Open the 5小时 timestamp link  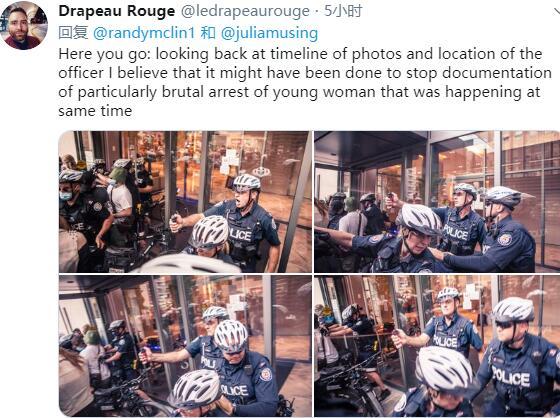[343, 11]
